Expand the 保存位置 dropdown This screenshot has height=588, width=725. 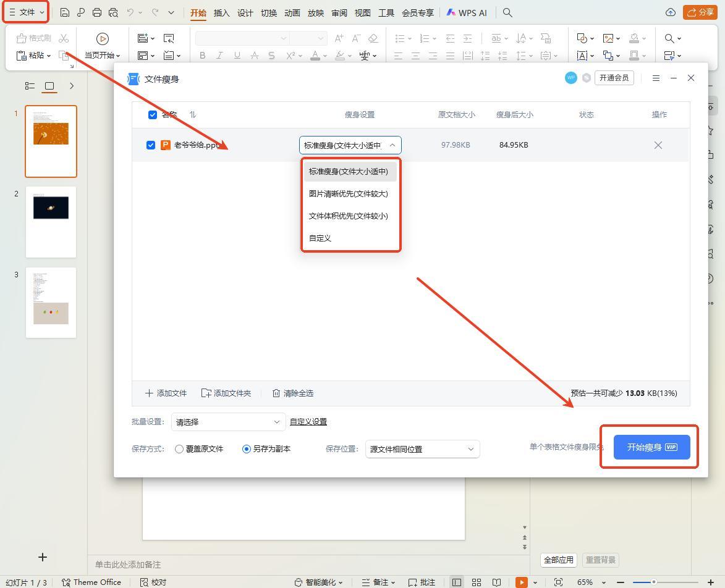(422, 449)
